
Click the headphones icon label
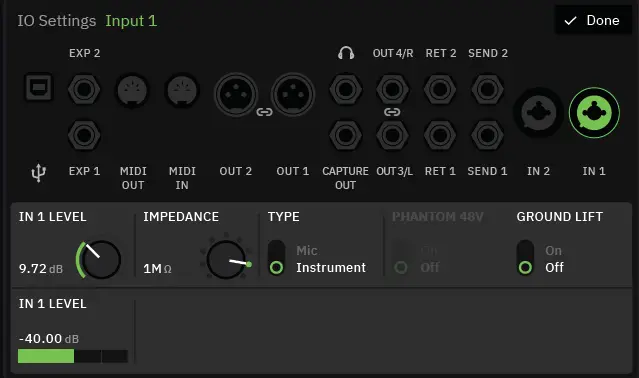(346, 53)
